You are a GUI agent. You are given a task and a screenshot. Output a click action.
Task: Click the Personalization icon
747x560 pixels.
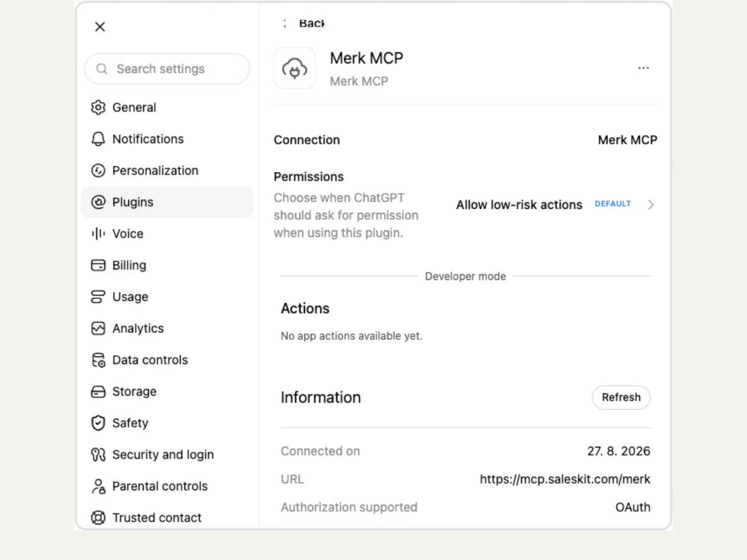click(98, 170)
